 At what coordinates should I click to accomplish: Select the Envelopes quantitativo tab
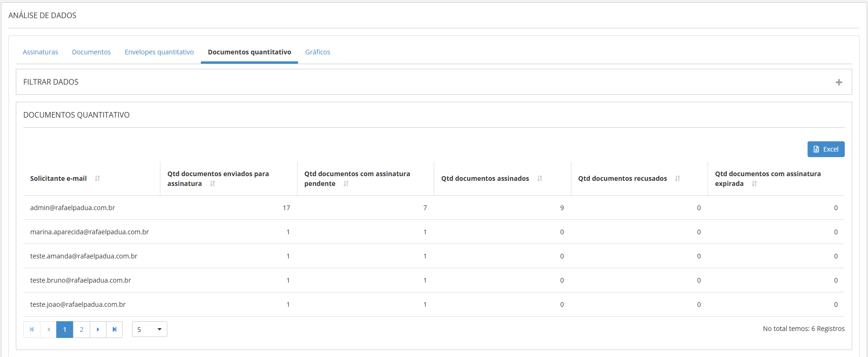[x=159, y=52]
